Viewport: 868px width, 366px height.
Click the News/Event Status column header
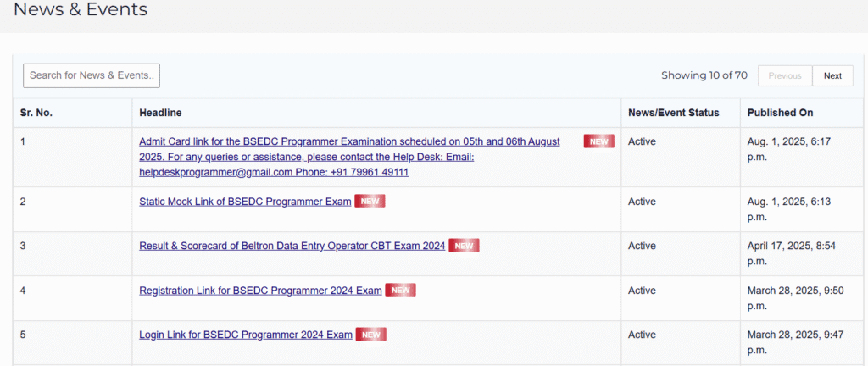click(x=674, y=113)
